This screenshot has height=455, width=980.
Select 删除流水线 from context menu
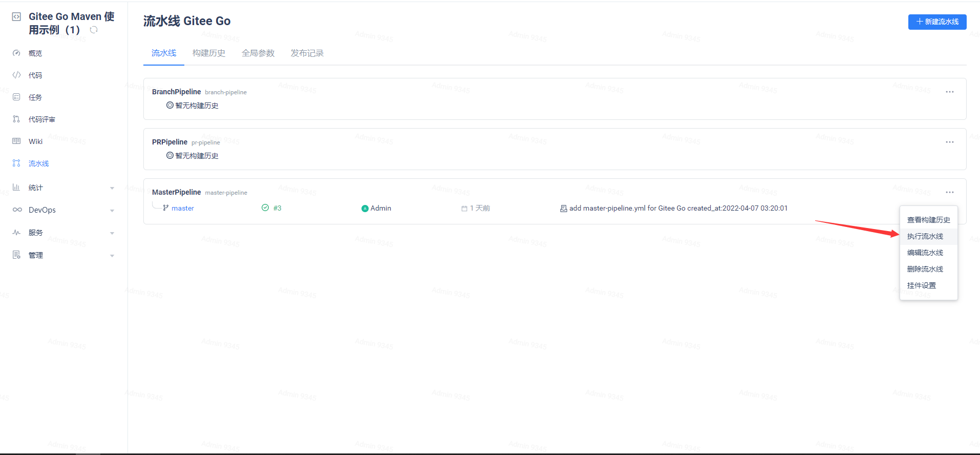tap(929, 269)
